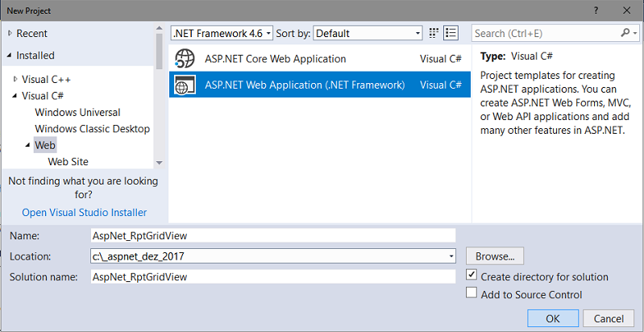
Task: Select the Web category
Action: tap(45, 145)
